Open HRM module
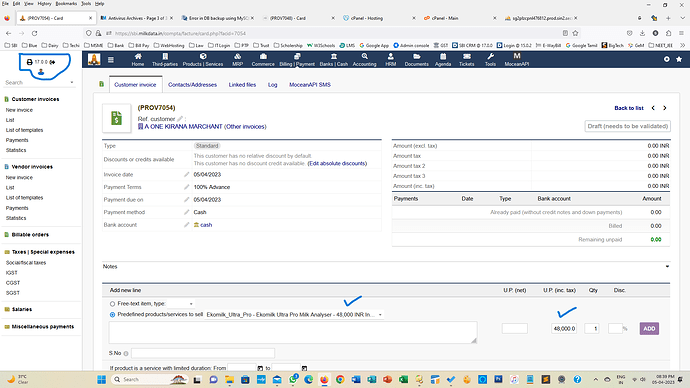 tap(391, 59)
